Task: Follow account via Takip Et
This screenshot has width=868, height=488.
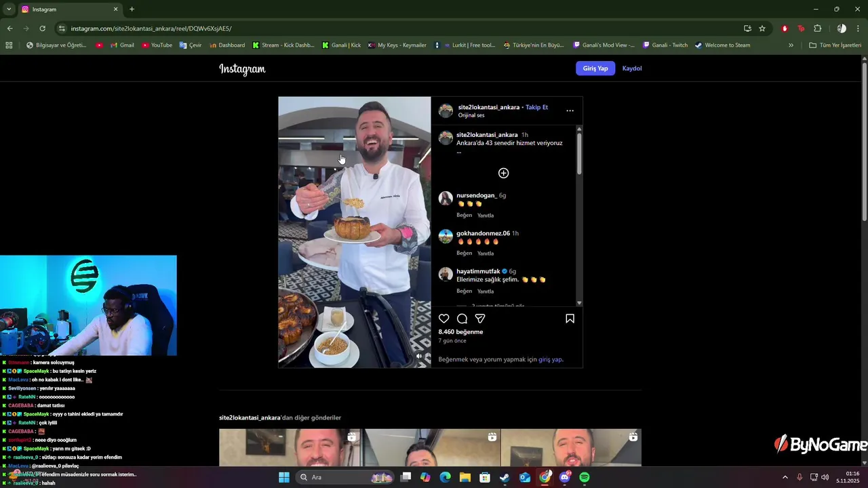Action: coord(536,107)
